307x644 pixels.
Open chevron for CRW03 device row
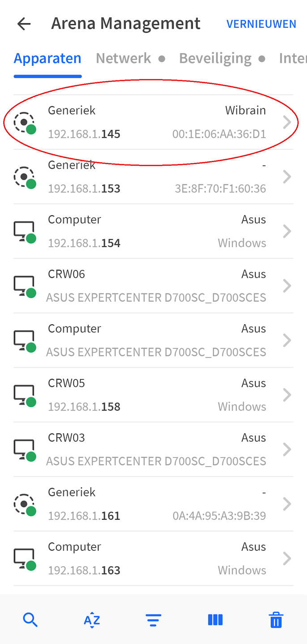tap(287, 449)
